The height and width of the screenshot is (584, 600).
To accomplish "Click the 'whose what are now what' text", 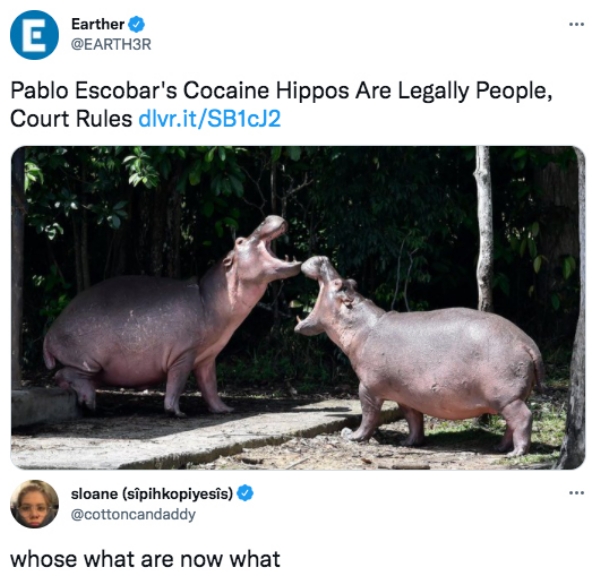I will point(145,560).
